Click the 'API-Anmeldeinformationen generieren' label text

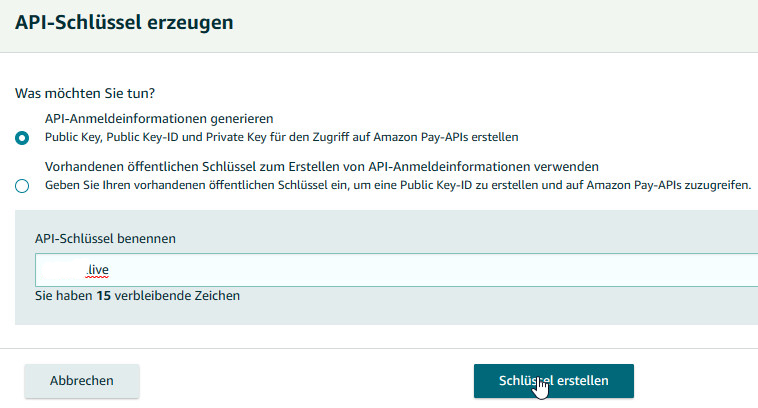point(159,118)
